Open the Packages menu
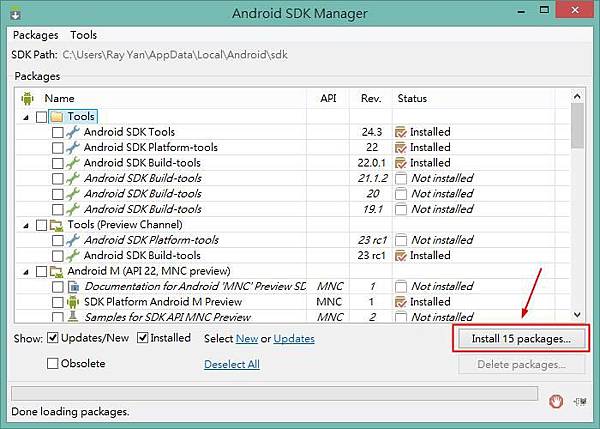This screenshot has width=600, height=429. 36,35
